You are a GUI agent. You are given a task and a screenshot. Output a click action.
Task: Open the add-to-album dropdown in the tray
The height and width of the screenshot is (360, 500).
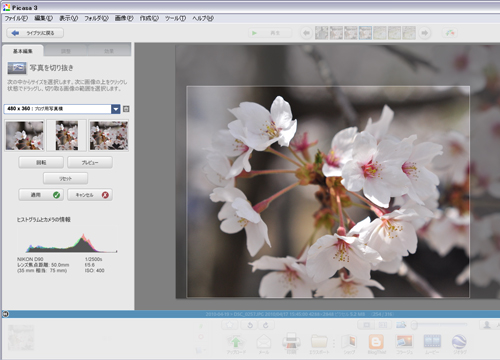(x=201, y=350)
